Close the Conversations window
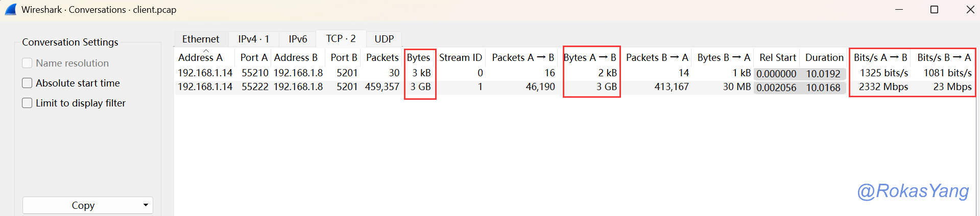The image size is (980, 216). click(970, 10)
